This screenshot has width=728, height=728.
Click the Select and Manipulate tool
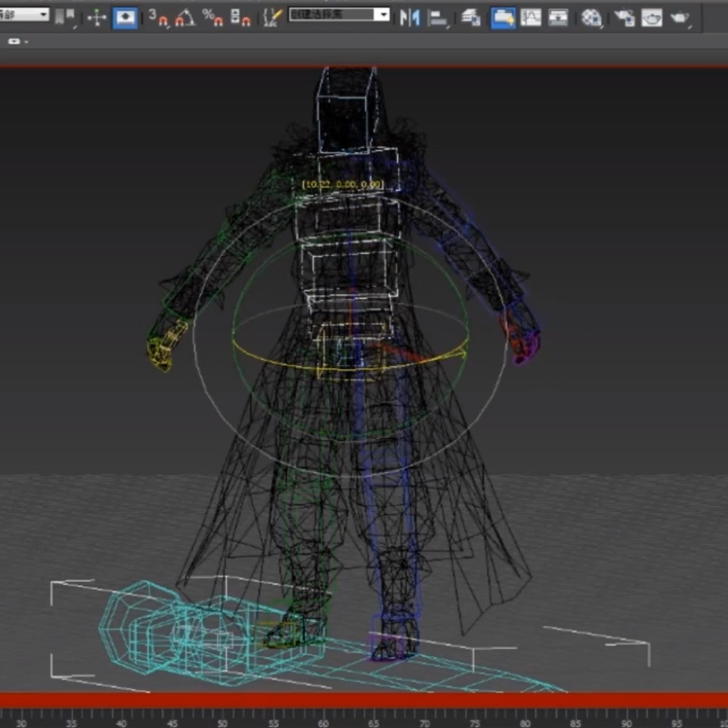97,18
